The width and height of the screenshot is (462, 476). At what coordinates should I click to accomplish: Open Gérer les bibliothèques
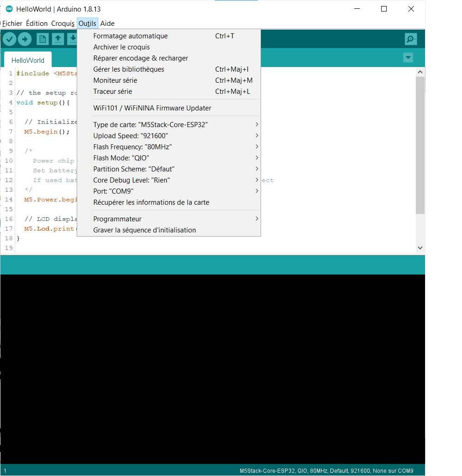pos(169,69)
